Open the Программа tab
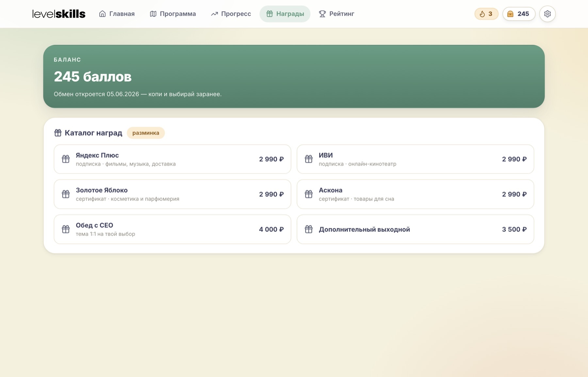The image size is (588, 377). tap(173, 14)
